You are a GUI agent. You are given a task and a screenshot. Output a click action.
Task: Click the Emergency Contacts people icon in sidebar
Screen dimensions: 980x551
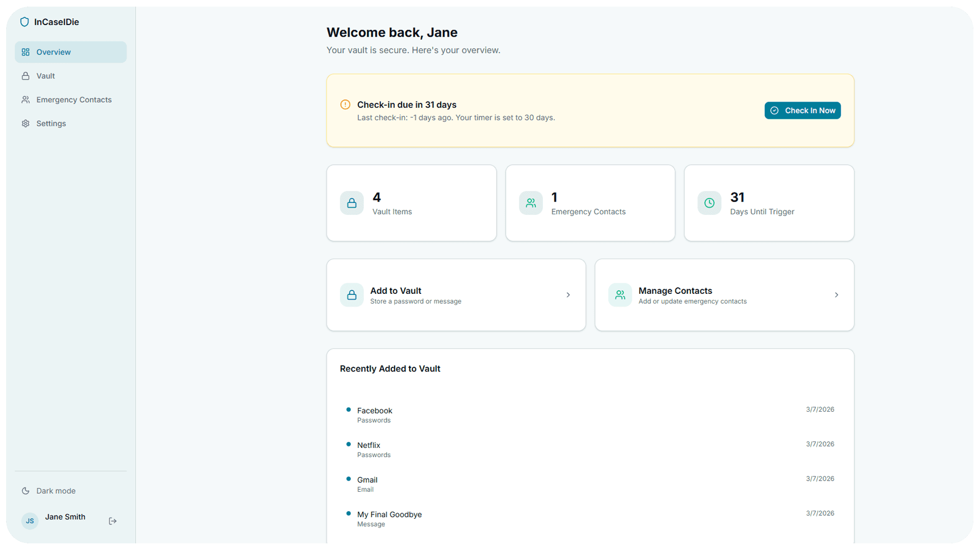point(26,100)
